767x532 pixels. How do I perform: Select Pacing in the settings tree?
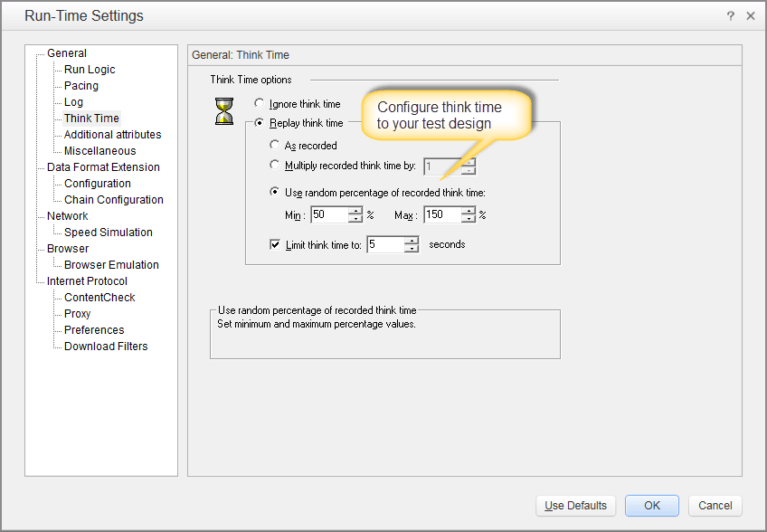81,86
